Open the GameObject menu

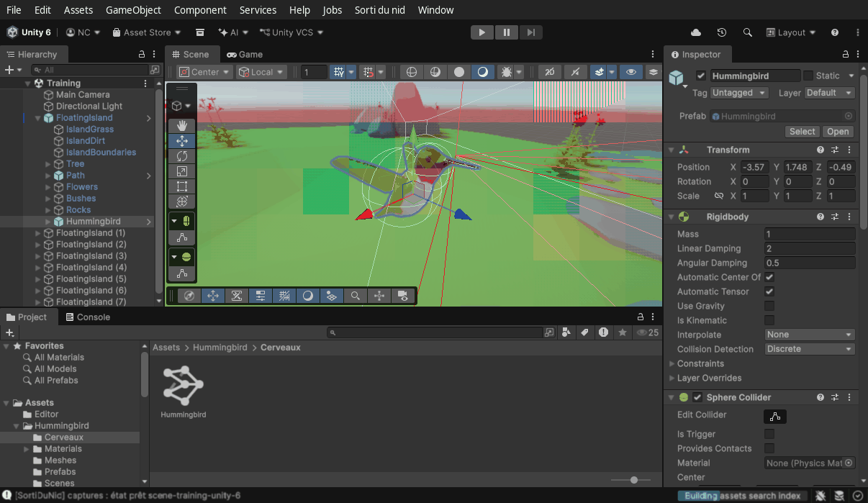click(133, 10)
